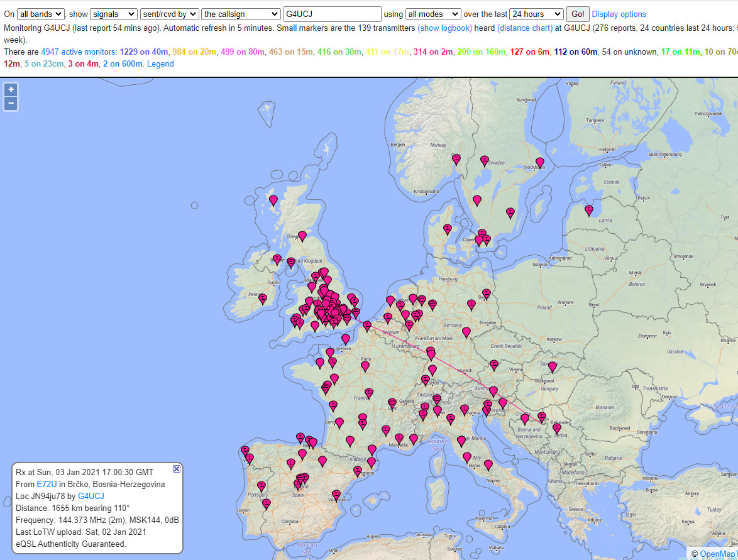
Task: Click the marker off Scotland's northwest coast
Action: tap(273, 199)
